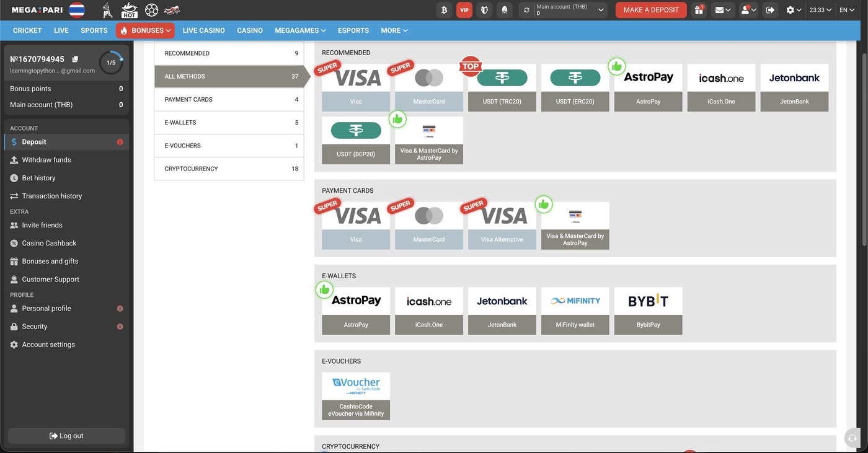Open the CASINO tab
The width and height of the screenshot is (868, 453).
pos(250,30)
